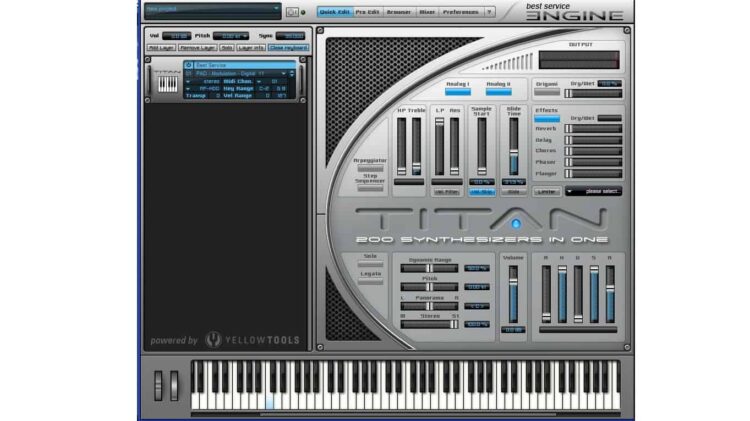Toggle the Arpeggiator switch

pos(370,168)
